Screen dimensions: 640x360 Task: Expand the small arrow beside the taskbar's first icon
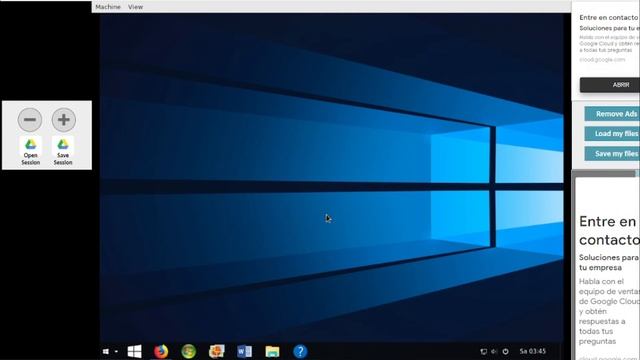pos(116,351)
